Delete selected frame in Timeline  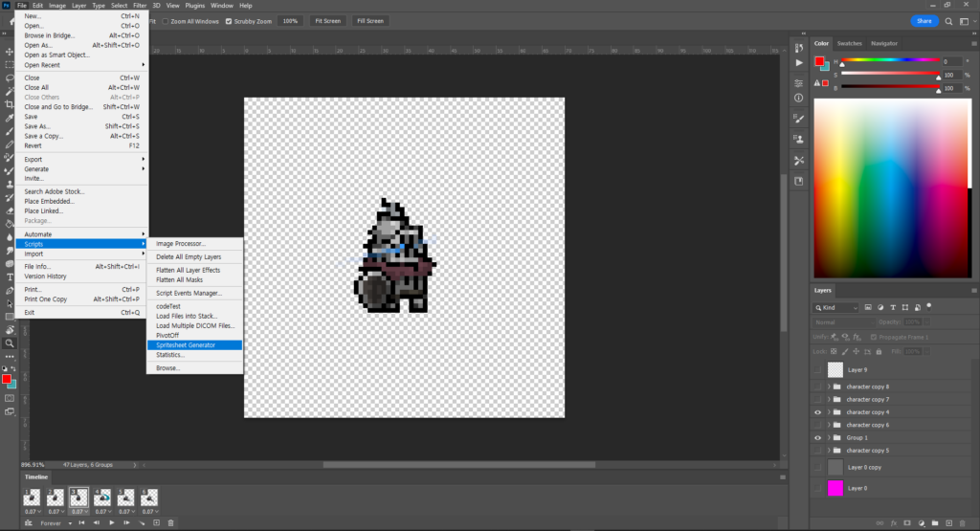[170, 523]
